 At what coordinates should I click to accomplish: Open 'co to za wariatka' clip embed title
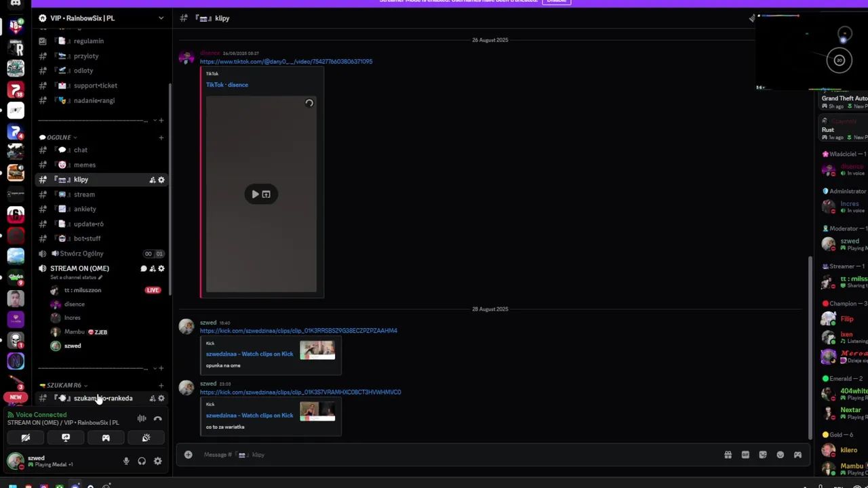pos(250,415)
